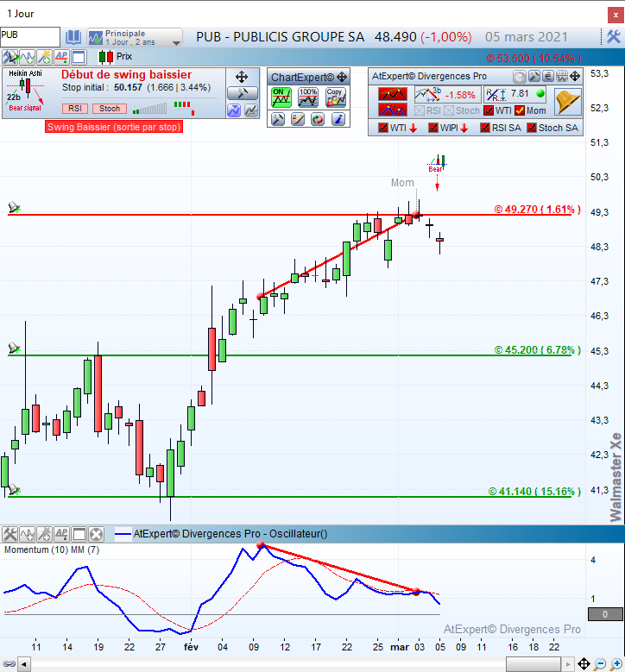Screen dimensions: 625x672
Task: Zoom out the chart with minus magnifier
Action: [x=601, y=664]
